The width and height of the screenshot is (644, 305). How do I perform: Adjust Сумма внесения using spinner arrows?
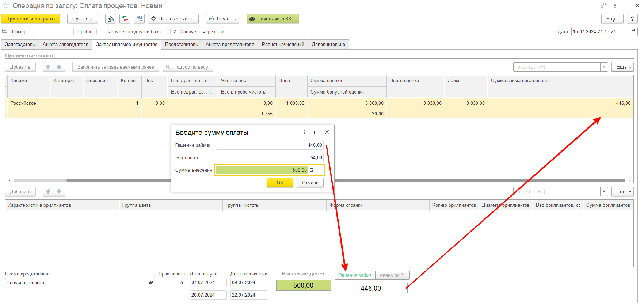(320, 170)
